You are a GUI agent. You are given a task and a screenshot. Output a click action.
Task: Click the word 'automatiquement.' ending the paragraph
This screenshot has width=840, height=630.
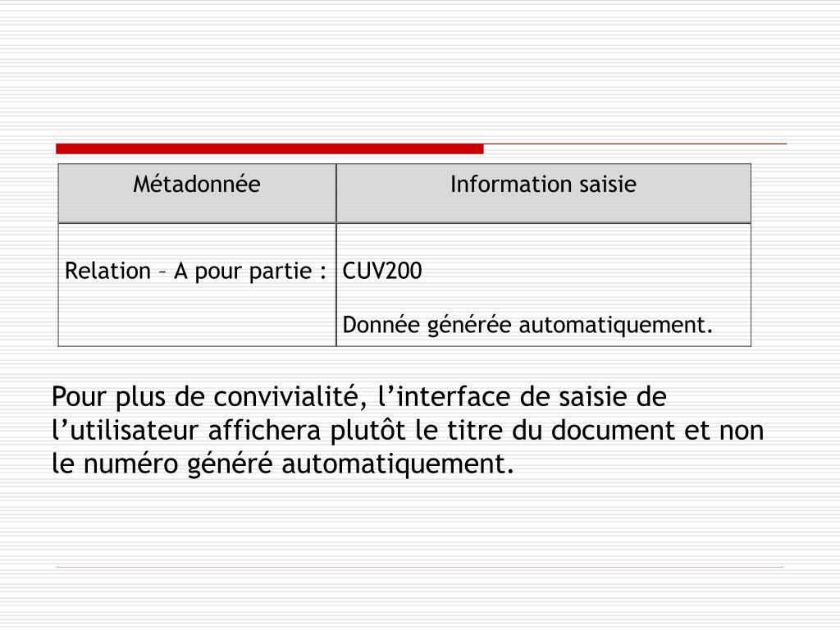tap(398, 464)
